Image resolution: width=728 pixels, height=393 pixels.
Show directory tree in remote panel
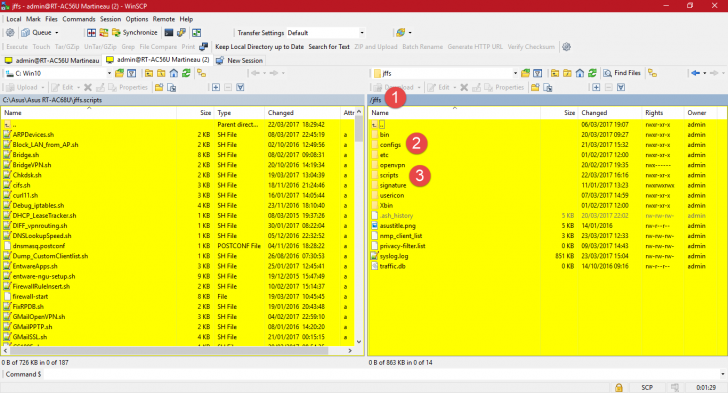pos(652,73)
